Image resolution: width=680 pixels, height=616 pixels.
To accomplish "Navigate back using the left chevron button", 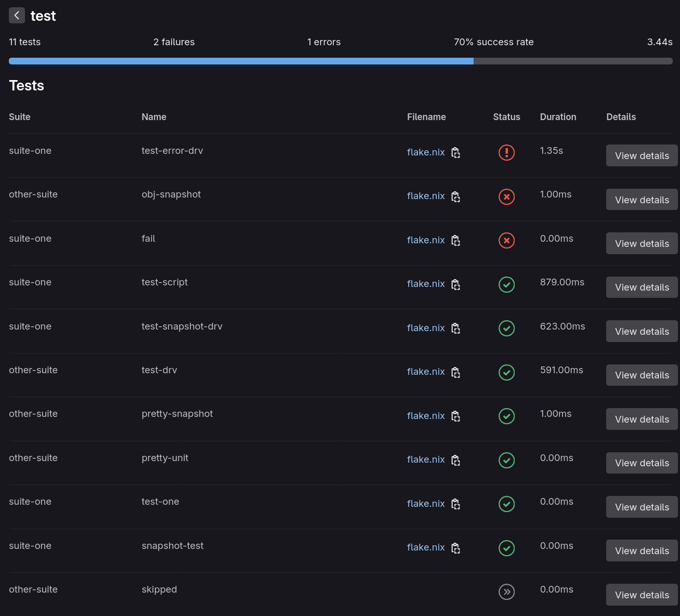I will pos(17,15).
